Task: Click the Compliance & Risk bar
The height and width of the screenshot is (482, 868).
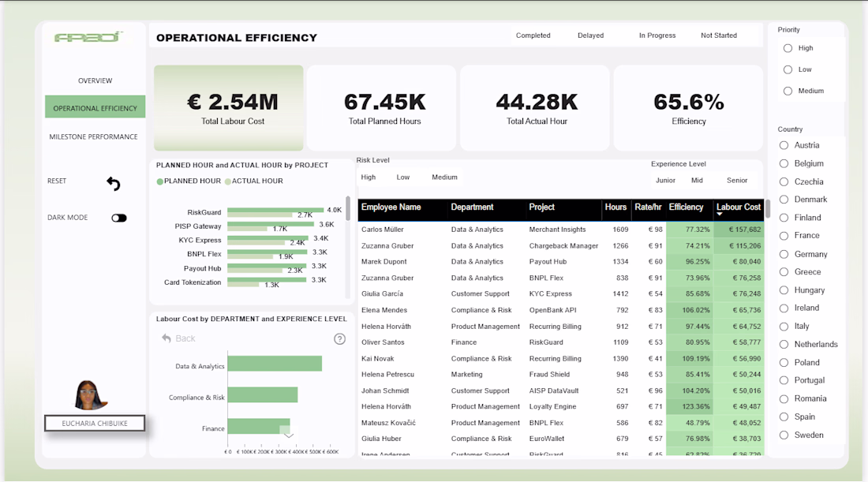Action: click(x=263, y=394)
